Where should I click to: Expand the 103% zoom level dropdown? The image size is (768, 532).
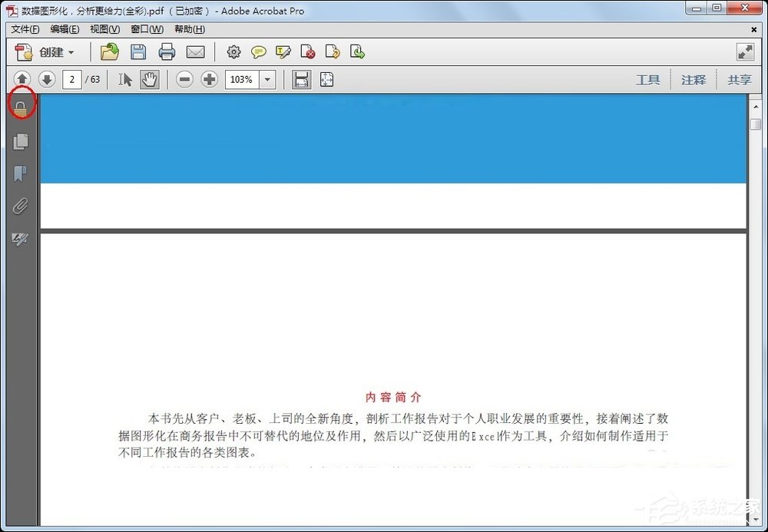point(267,79)
